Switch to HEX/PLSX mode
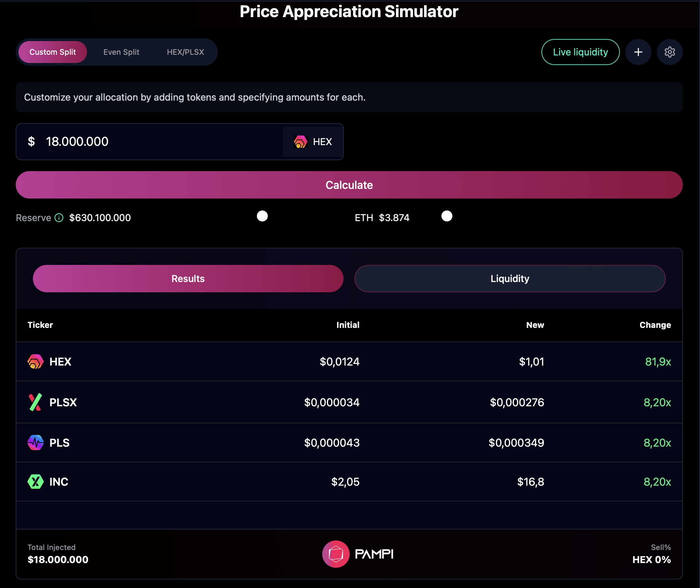This screenshot has width=700, height=588. 185,52
